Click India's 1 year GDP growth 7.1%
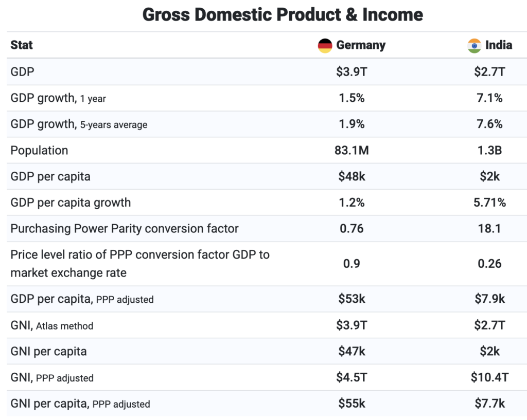The width and height of the screenshot is (527, 420). [489, 98]
